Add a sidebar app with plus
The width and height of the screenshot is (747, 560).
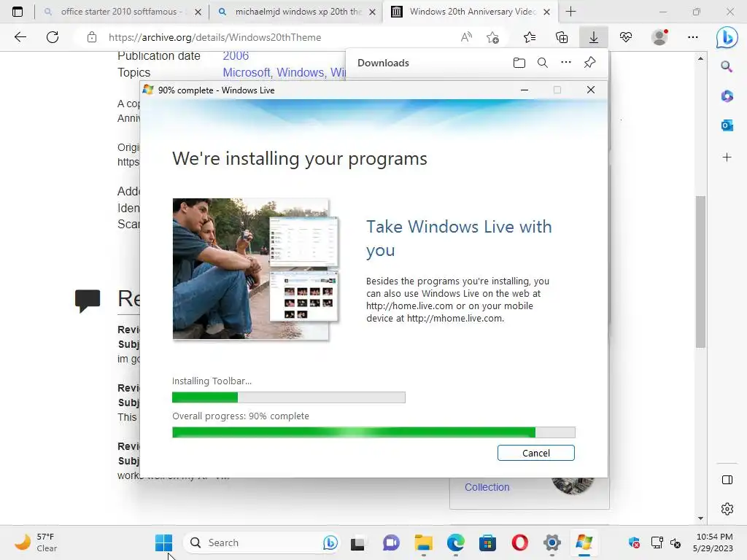click(727, 157)
